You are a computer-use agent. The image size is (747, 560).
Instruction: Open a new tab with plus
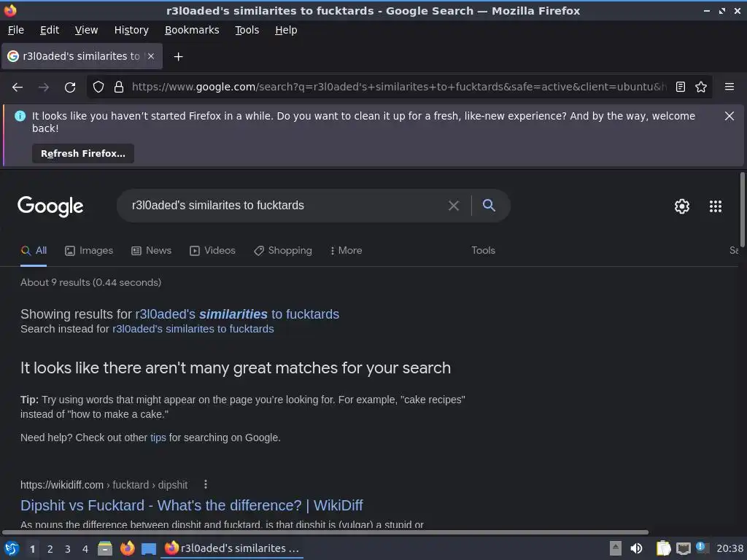click(178, 57)
